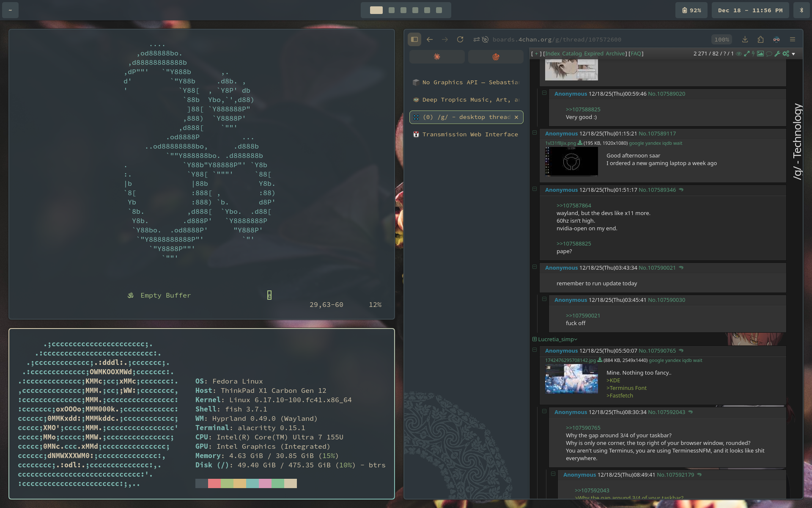The image size is (812, 508).
Task: Click the 100% zoom level indicator
Action: [x=721, y=39]
